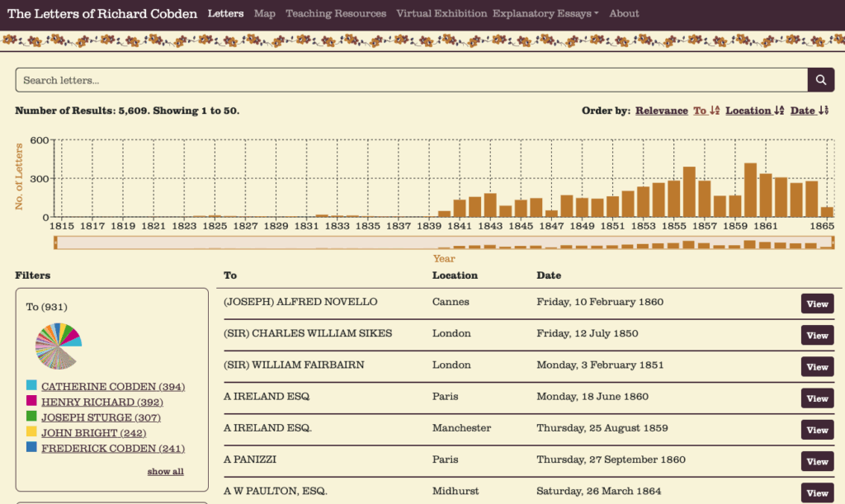Order results by Relevance
845x504 pixels.
(661, 111)
